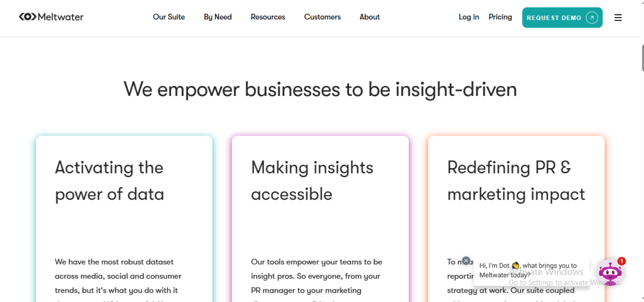This screenshot has width=644, height=302.
Task: Click the Dot chat greeting message
Action: [x=528, y=270]
